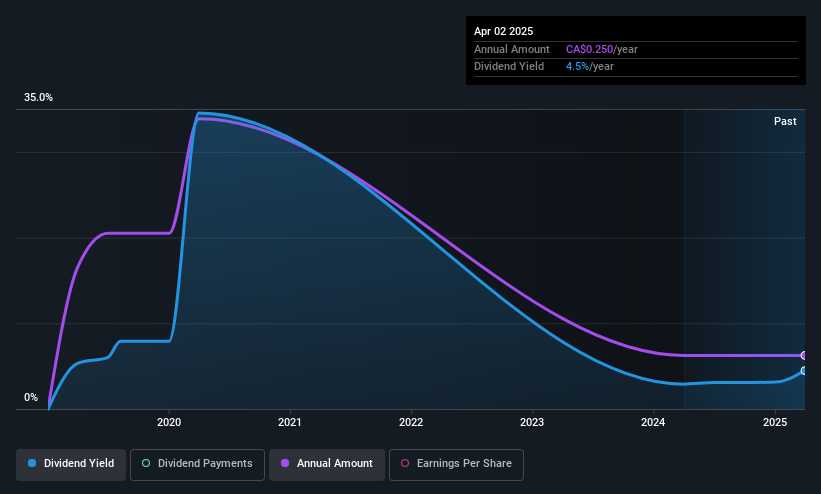Click the 2022 x-axis label
This screenshot has width=821, height=494.
tap(411, 422)
